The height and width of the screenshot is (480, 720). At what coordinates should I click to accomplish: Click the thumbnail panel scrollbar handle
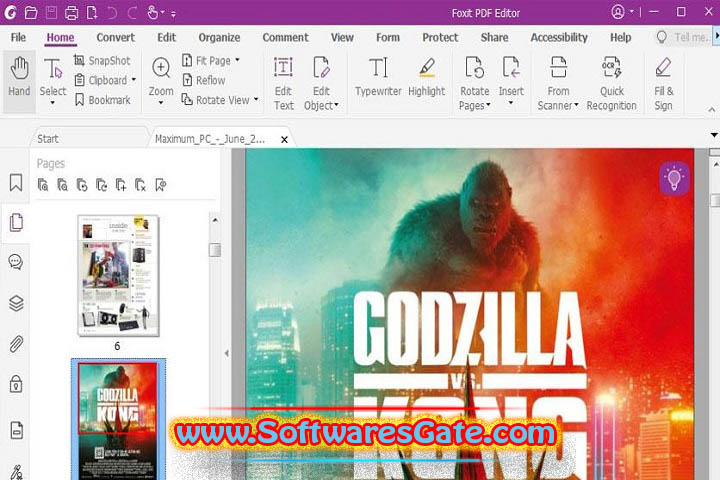(x=215, y=250)
